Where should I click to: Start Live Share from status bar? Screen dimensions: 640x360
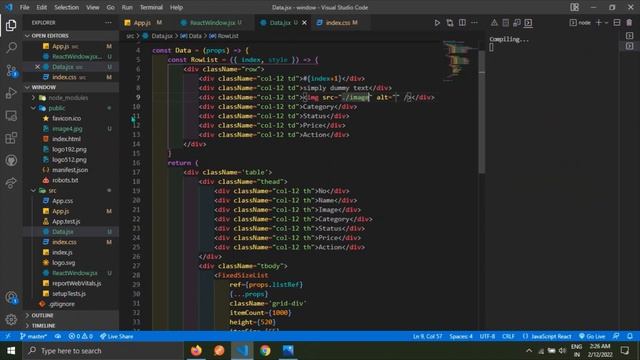117,336
